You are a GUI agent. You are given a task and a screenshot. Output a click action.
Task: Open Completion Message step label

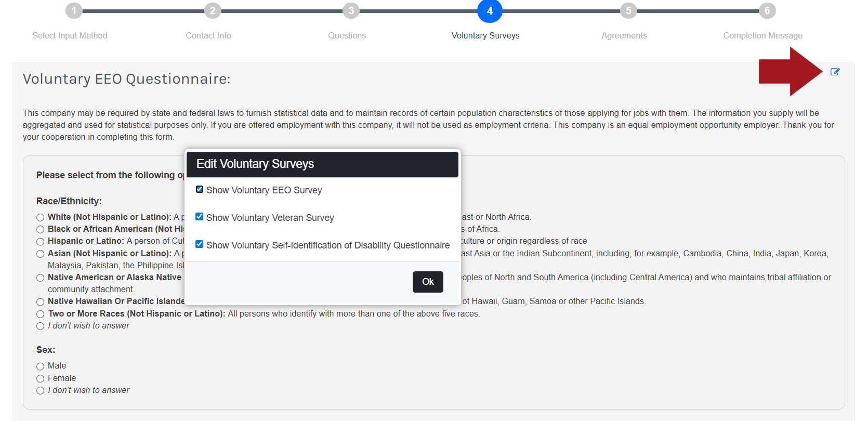(763, 35)
